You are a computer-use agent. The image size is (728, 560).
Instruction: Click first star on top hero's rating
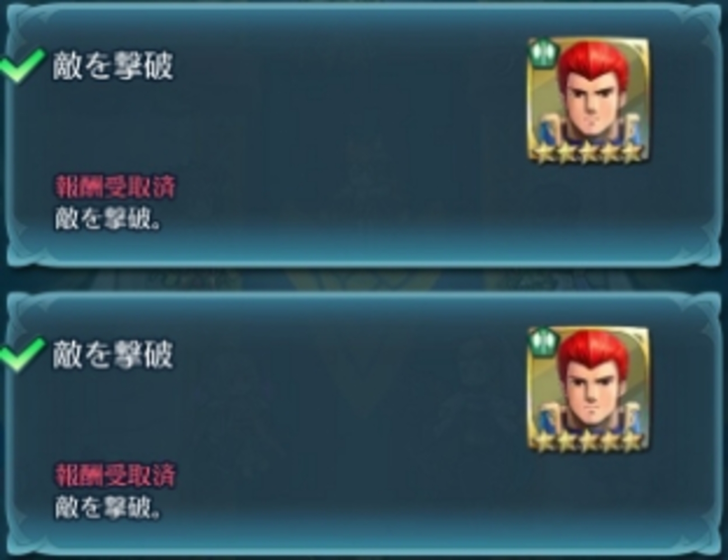[x=543, y=153]
